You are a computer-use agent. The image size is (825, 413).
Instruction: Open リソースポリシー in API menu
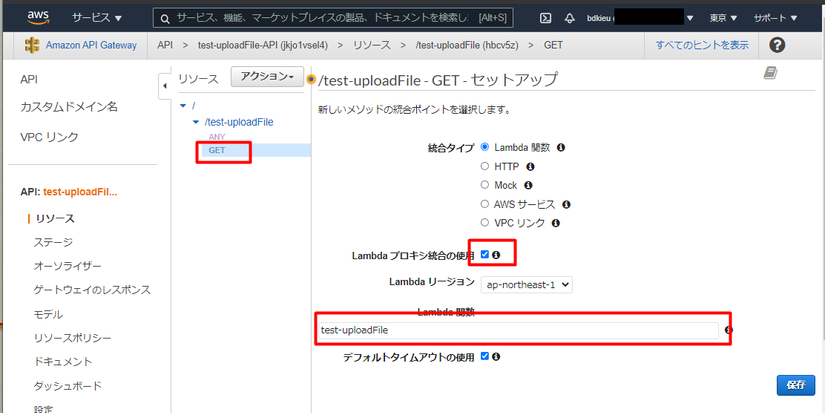pyautogui.click(x=72, y=338)
